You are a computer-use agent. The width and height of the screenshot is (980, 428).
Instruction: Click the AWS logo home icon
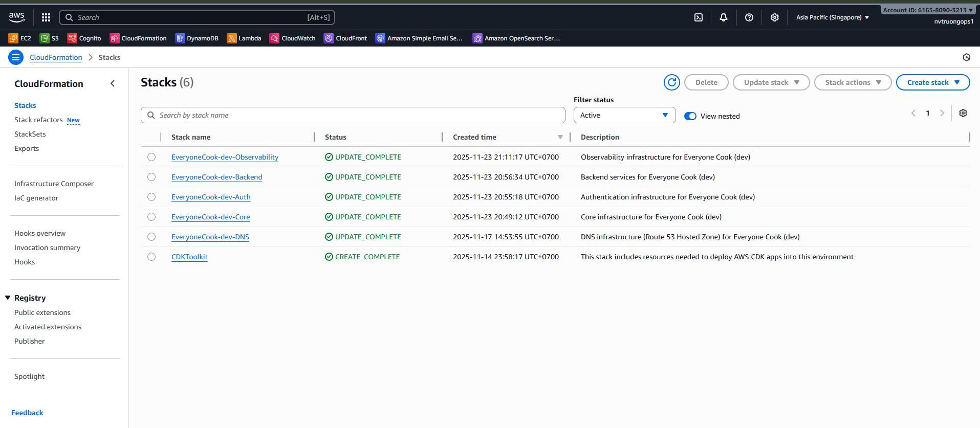(16, 17)
